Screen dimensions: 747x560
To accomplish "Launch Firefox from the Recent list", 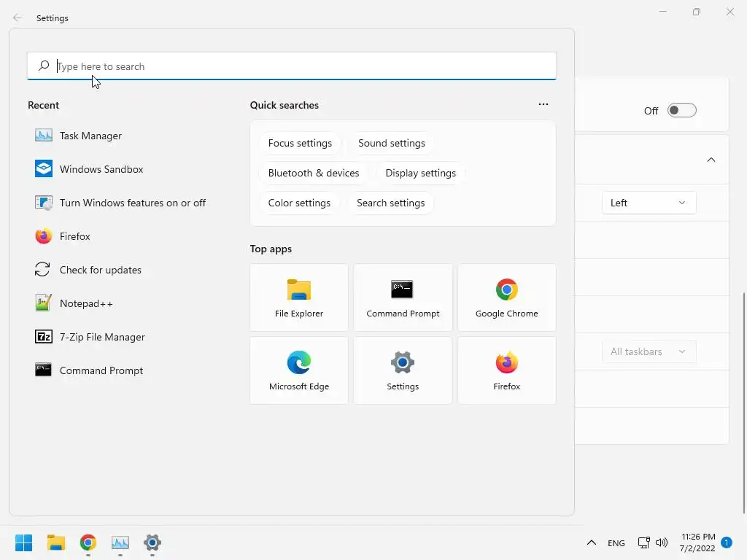I will (x=63, y=236).
